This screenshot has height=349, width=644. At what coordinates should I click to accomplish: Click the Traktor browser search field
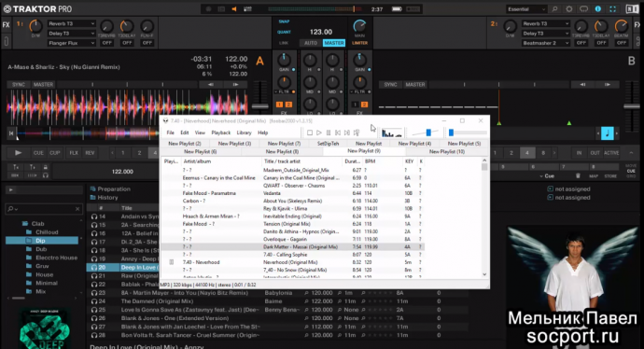tap(44, 209)
